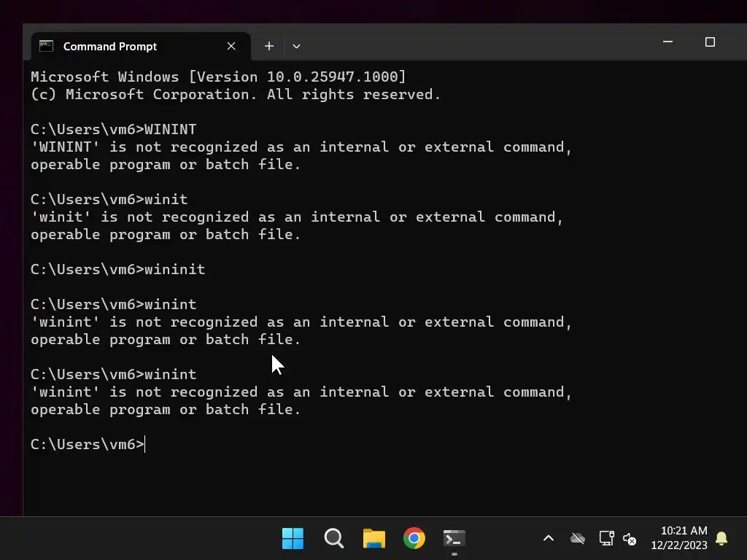Open network status tray icon
Screen dimensions: 747x560
(606, 539)
